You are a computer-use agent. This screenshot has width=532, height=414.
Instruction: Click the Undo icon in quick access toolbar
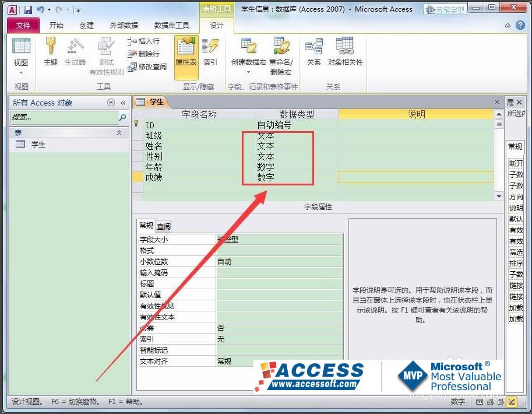(41, 9)
